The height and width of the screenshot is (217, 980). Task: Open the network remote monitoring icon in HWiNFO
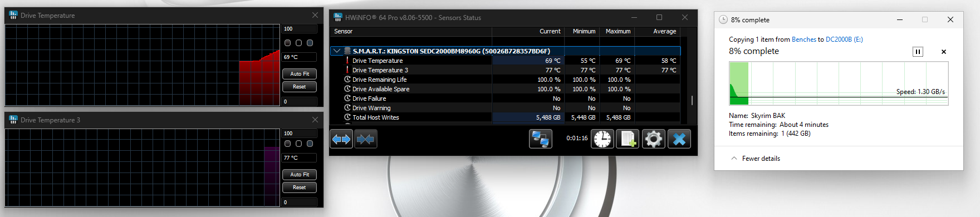[540, 139]
